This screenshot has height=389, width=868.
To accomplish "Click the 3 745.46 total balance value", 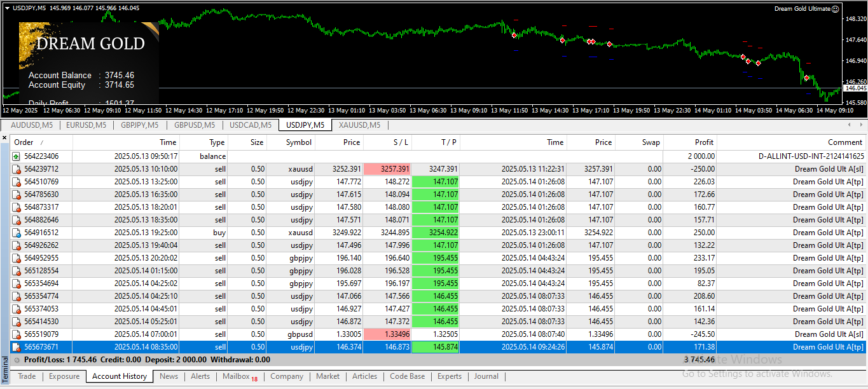I will (x=699, y=360).
